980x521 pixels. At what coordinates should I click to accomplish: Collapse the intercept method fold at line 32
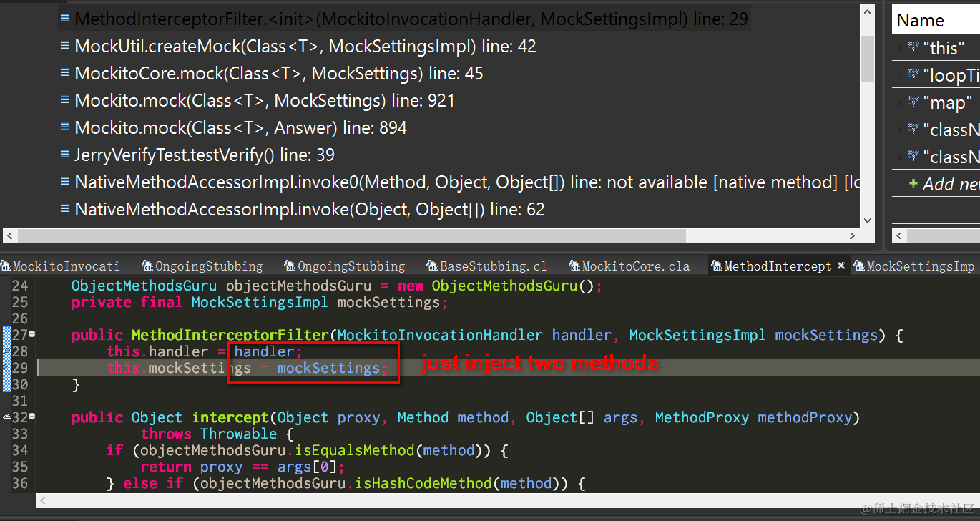click(x=32, y=417)
